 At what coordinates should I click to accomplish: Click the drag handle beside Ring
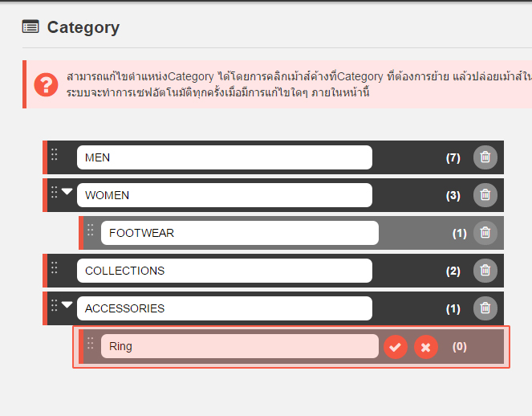[91, 344]
